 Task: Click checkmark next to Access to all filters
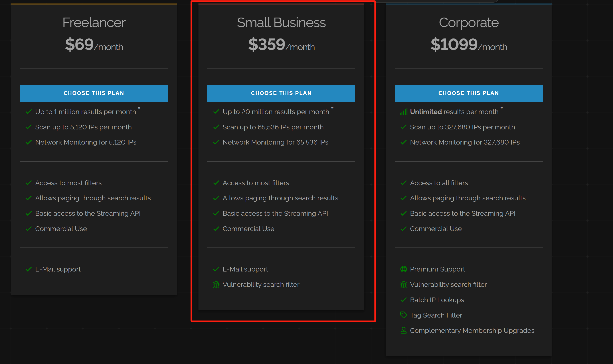coord(403,183)
